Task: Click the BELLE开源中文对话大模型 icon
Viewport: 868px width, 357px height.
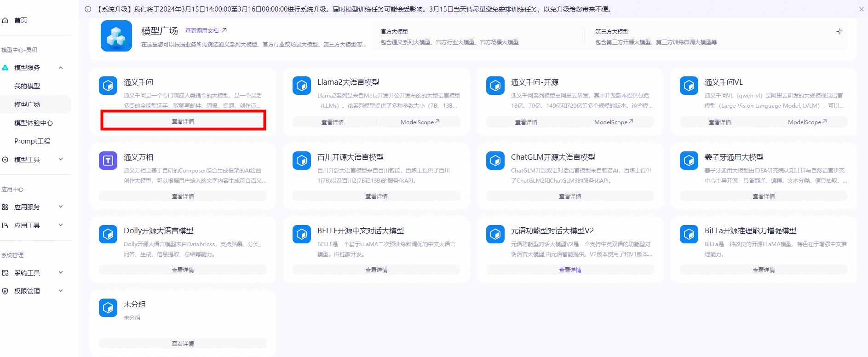Action: click(302, 234)
